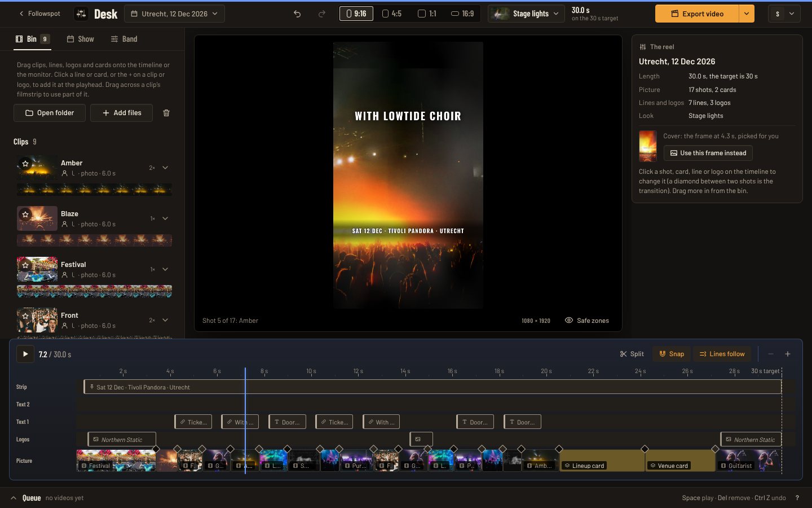Click the 30 s target marker
This screenshot has height=508, width=812.
pos(765,371)
